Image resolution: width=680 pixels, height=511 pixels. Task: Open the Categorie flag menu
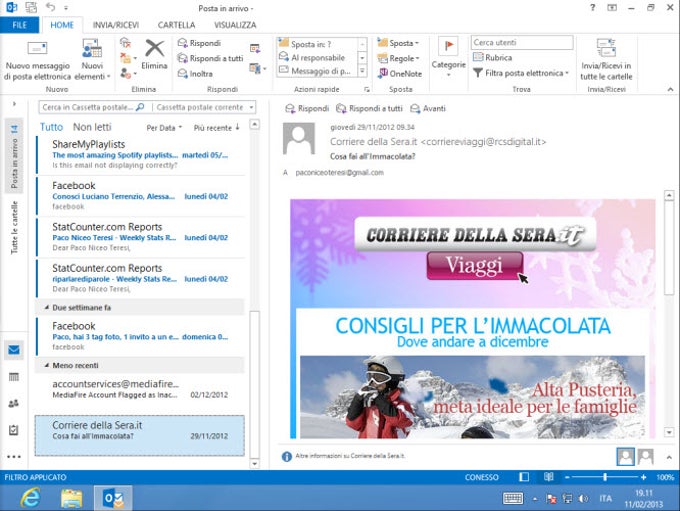click(x=448, y=57)
